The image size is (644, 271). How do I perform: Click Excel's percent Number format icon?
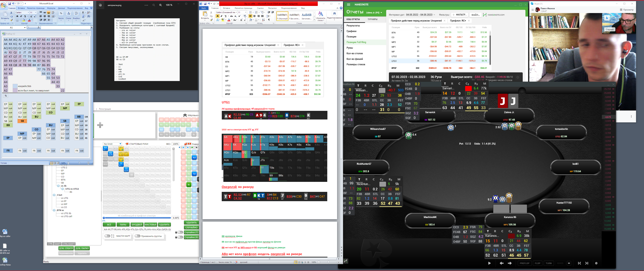click(61, 13)
